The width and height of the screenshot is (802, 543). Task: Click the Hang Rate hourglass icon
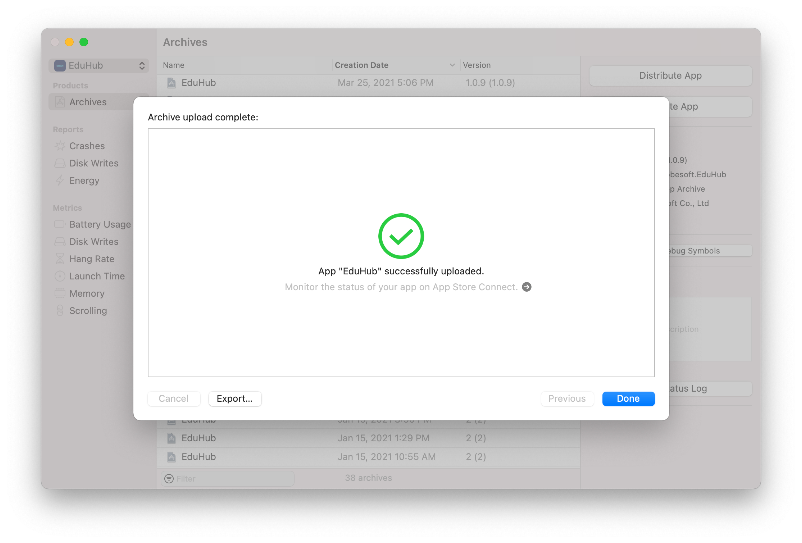tap(60, 259)
